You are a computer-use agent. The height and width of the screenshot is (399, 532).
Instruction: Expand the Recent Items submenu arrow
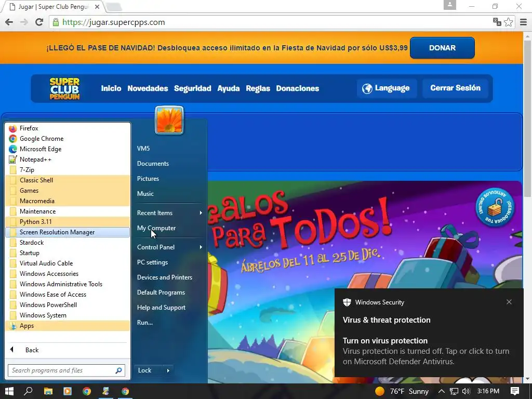pyautogui.click(x=201, y=212)
